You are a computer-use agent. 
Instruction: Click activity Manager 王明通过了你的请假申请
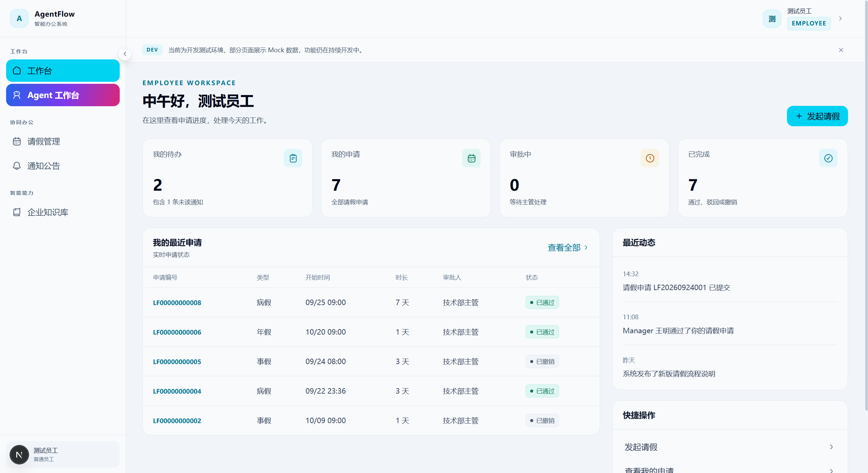(678, 330)
